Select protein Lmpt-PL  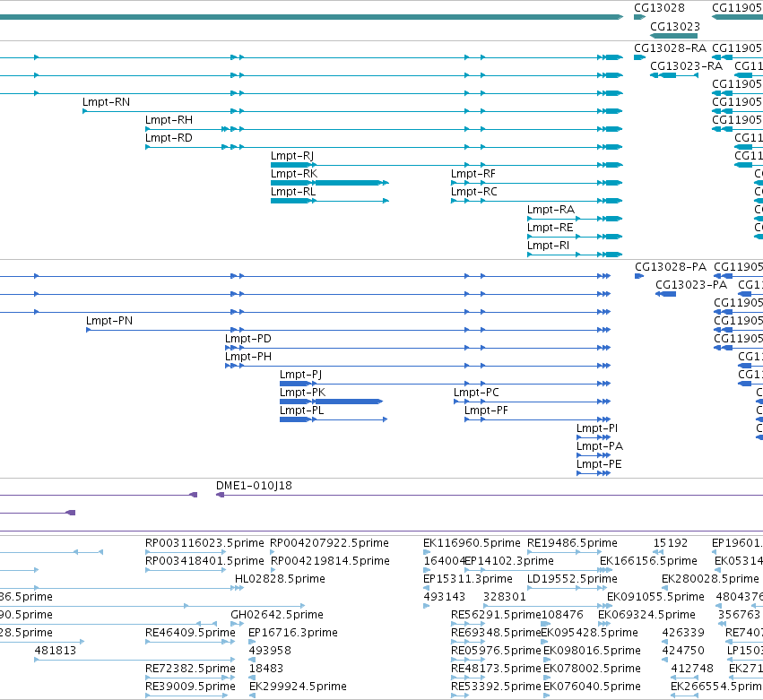click(301, 410)
